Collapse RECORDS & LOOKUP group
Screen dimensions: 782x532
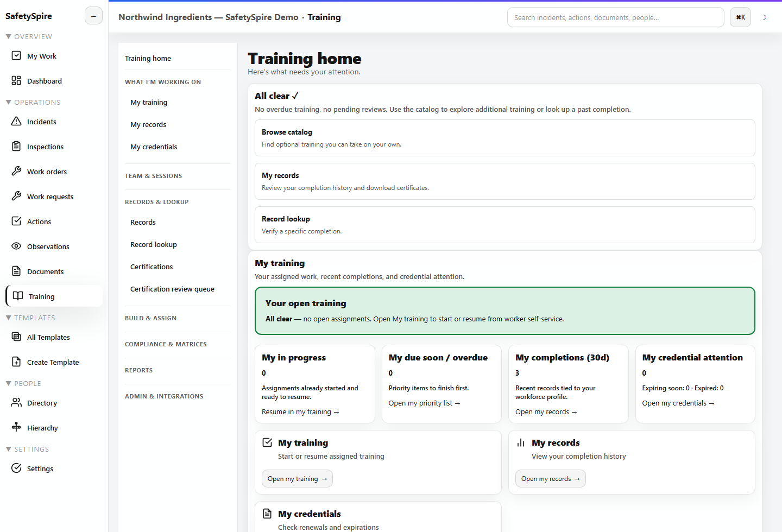tap(157, 202)
